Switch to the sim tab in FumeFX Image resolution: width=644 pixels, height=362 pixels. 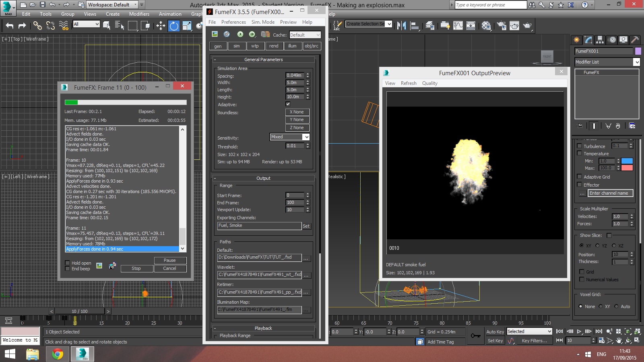pos(237,46)
